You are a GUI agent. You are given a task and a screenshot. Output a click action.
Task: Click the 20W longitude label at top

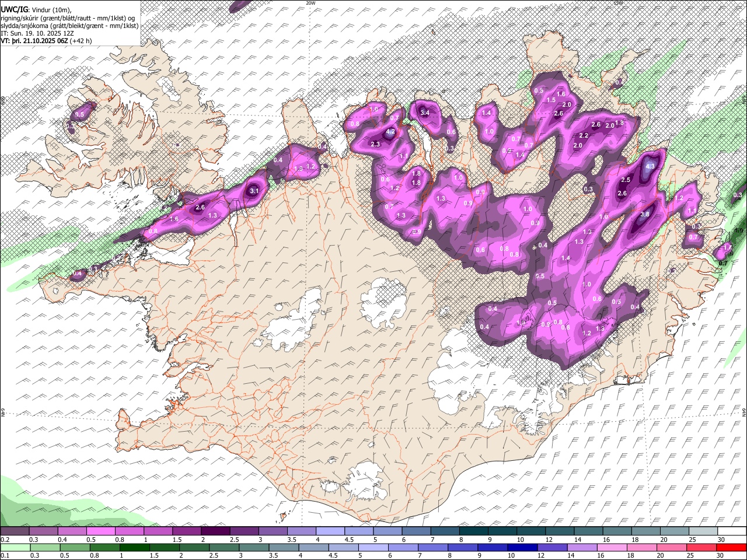click(310, 3)
